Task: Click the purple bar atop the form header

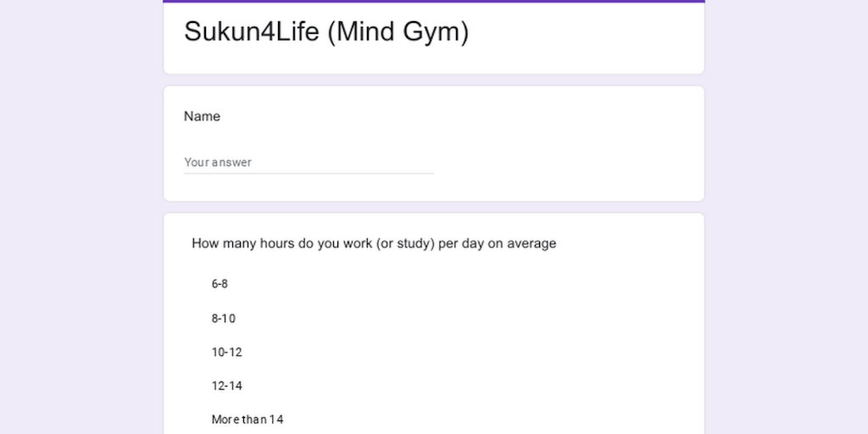Action: 434,2
